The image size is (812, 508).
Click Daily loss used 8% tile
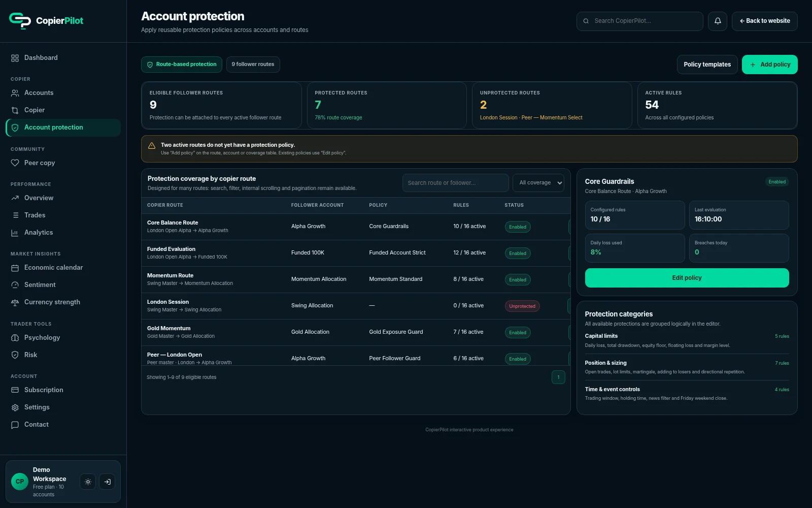coord(635,248)
